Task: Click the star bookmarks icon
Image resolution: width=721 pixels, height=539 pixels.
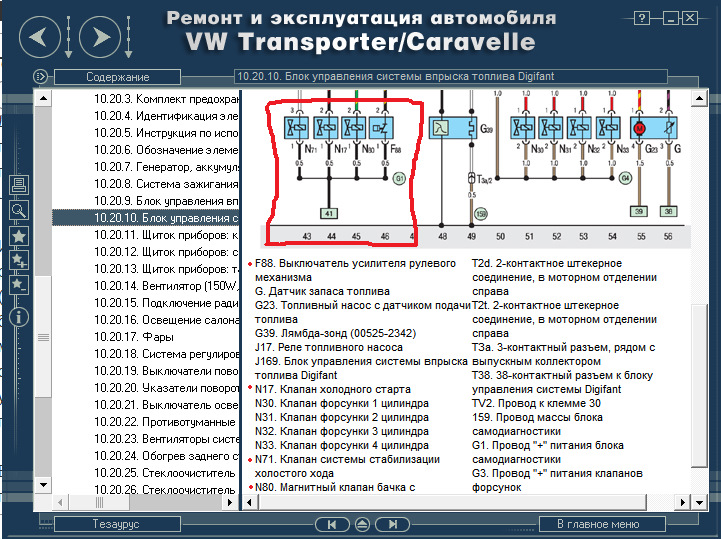Action: (x=19, y=236)
